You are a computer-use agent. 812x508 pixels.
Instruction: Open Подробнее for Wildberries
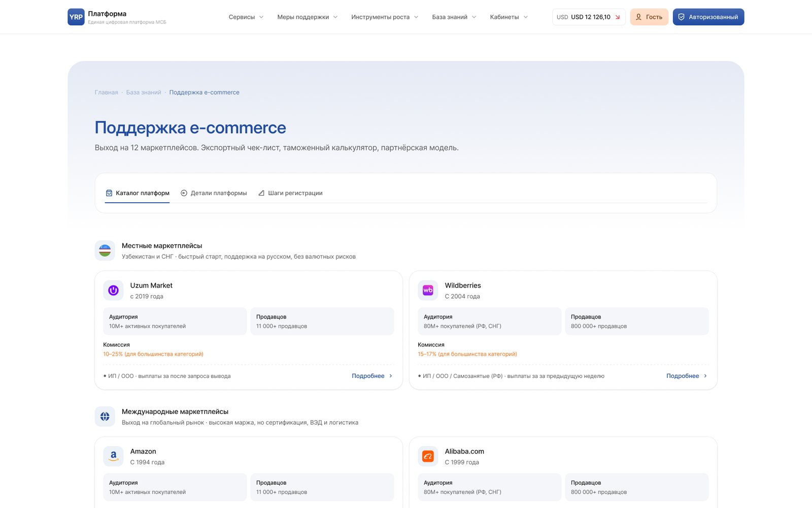pos(687,376)
